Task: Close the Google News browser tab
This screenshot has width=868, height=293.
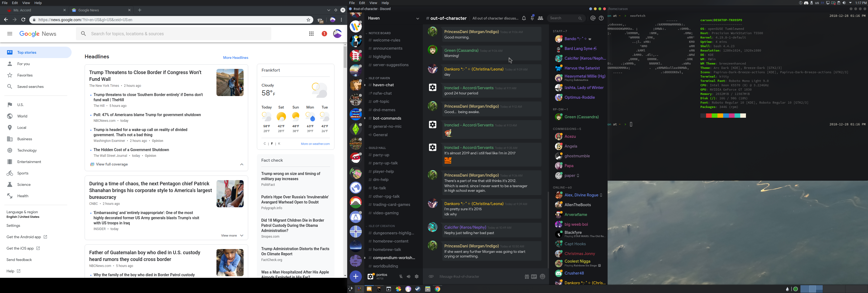Action: pos(129,11)
